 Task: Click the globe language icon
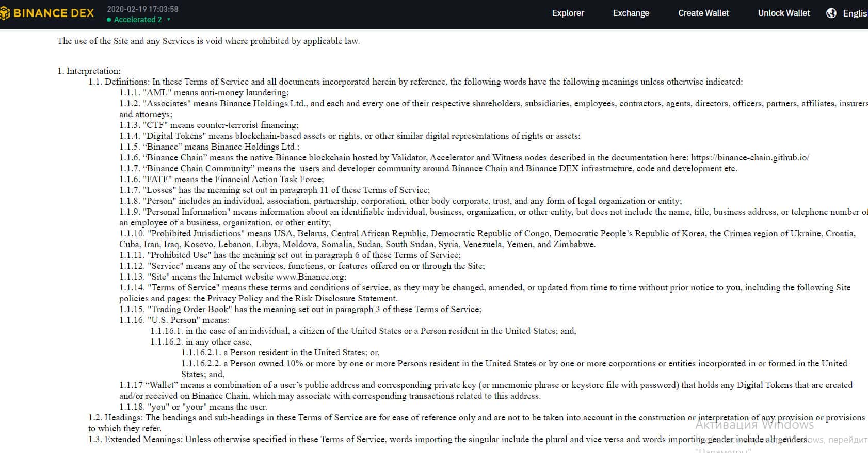pos(831,13)
